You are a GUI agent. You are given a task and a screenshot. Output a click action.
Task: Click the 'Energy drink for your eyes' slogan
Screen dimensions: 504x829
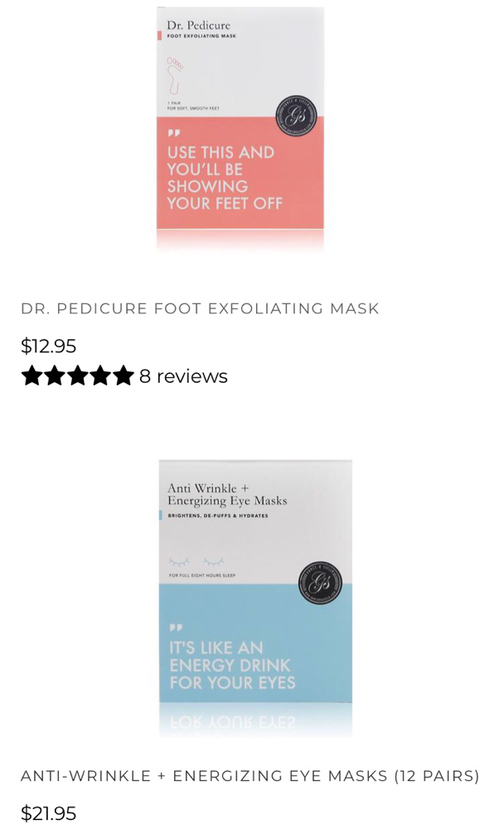[232, 665]
